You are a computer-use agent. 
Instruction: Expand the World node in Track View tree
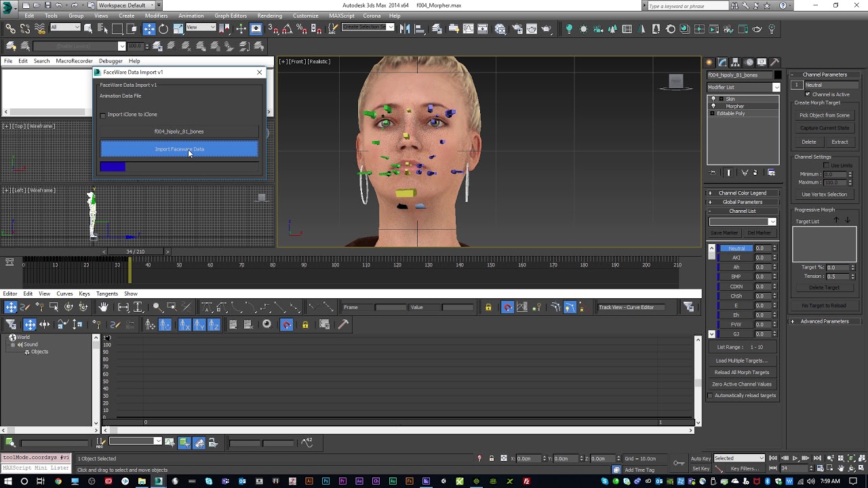click(x=12, y=338)
